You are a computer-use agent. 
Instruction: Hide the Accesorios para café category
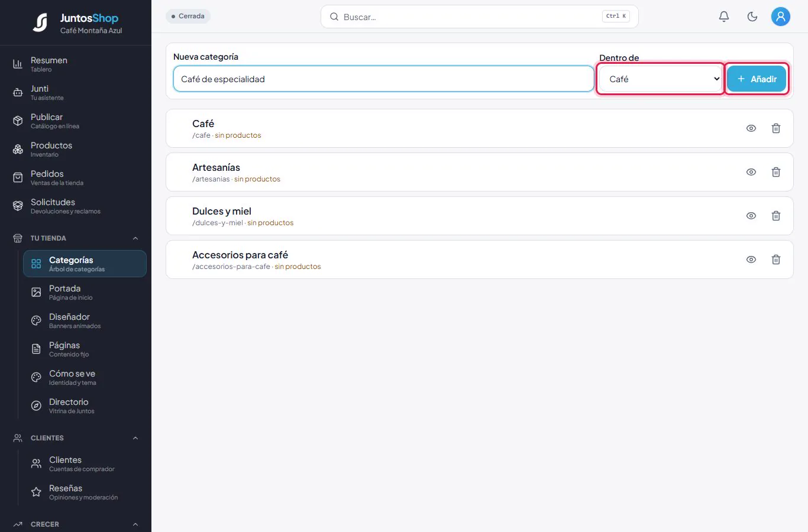pyautogui.click(x=751, y=259)
